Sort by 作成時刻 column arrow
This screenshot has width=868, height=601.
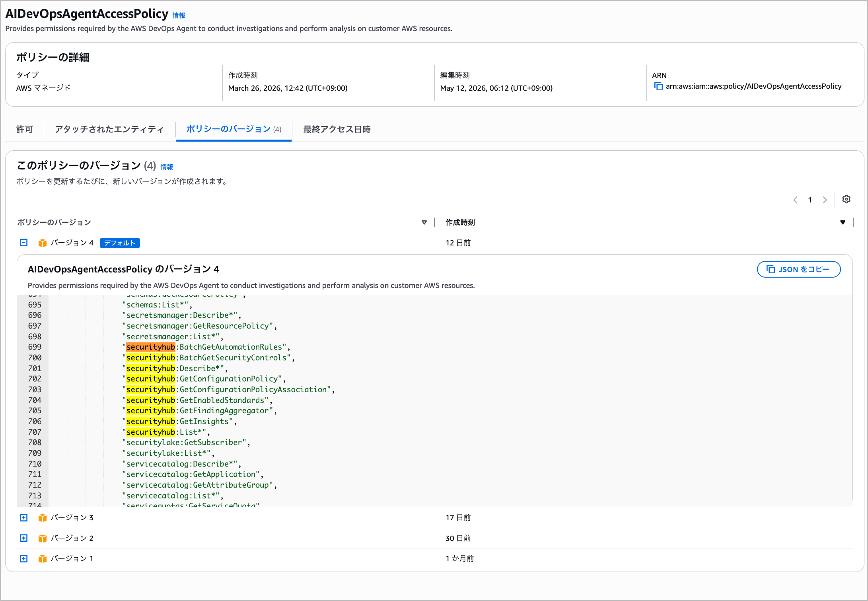843,222
